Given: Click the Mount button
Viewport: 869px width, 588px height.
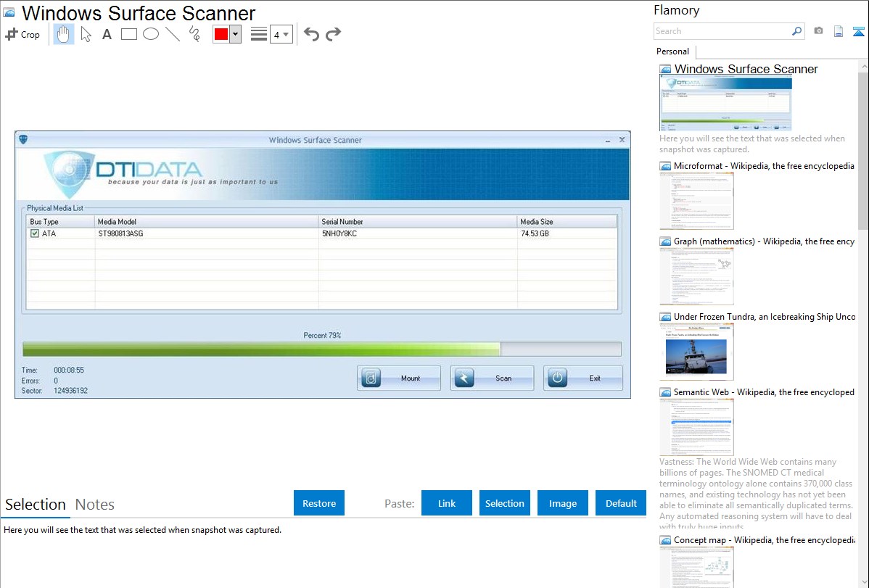Looking at the screenshot, I should 399,378.
